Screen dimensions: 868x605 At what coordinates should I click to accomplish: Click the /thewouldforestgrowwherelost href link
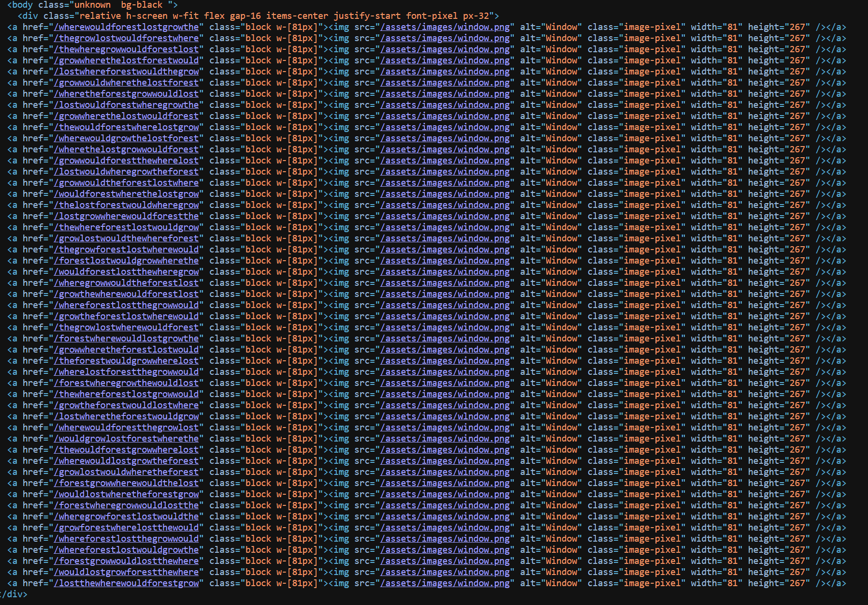pos(126,450)
